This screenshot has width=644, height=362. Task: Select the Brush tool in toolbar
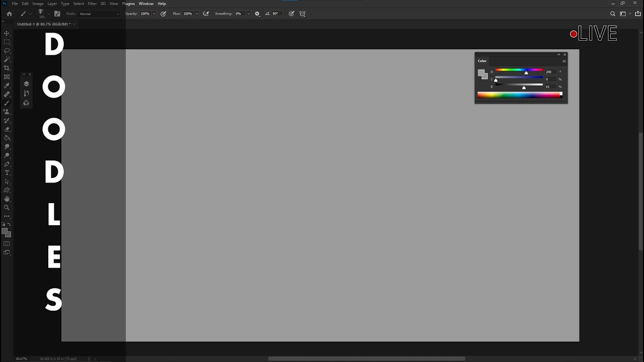(x=7, y=103)
